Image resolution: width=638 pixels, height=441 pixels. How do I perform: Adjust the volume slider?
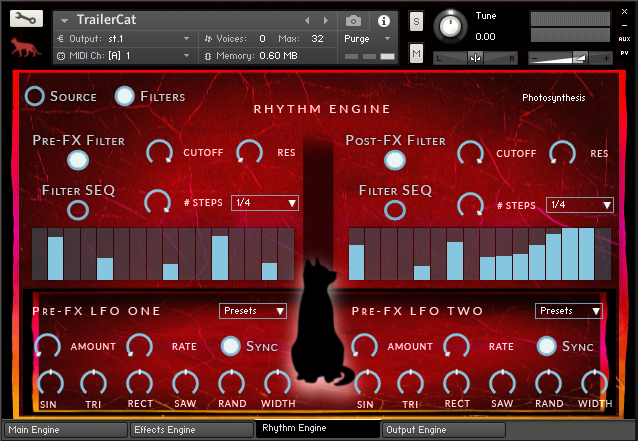(570, 58)
